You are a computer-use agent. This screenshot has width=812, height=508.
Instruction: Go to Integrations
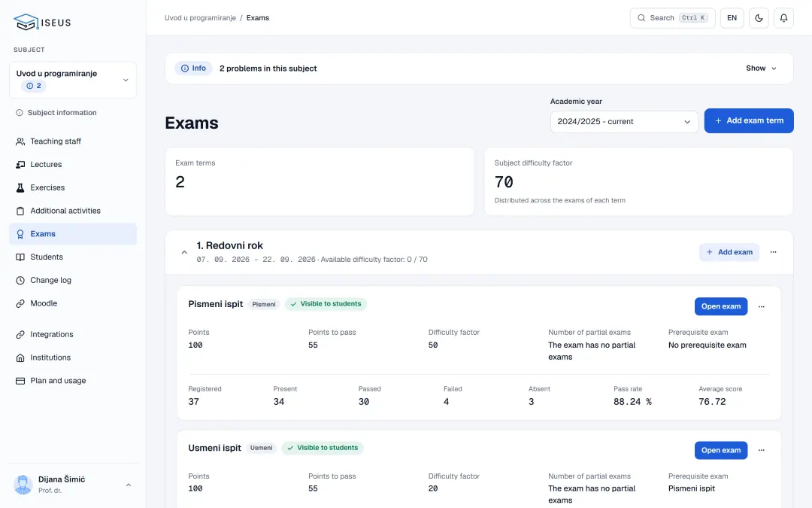click(73, 335)
